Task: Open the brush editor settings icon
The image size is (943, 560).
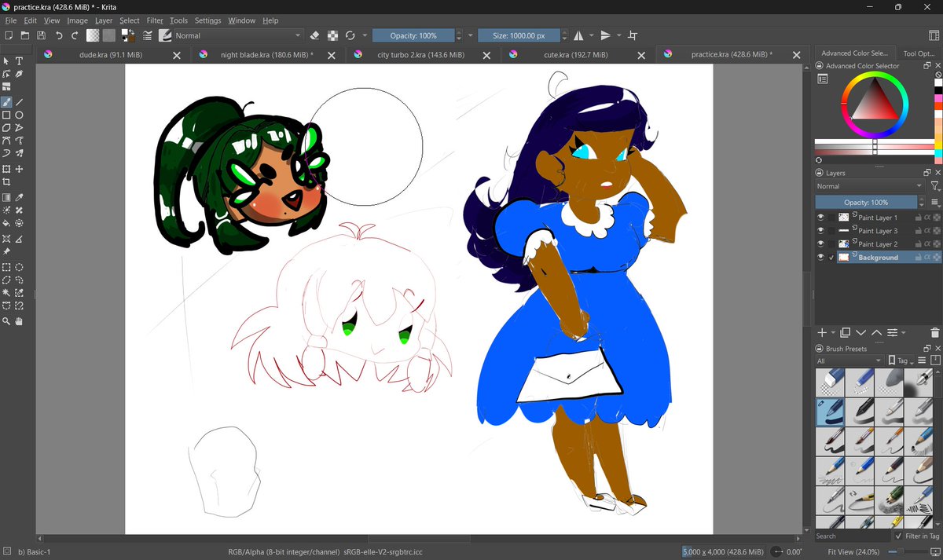Action: [x=147, y=35]
